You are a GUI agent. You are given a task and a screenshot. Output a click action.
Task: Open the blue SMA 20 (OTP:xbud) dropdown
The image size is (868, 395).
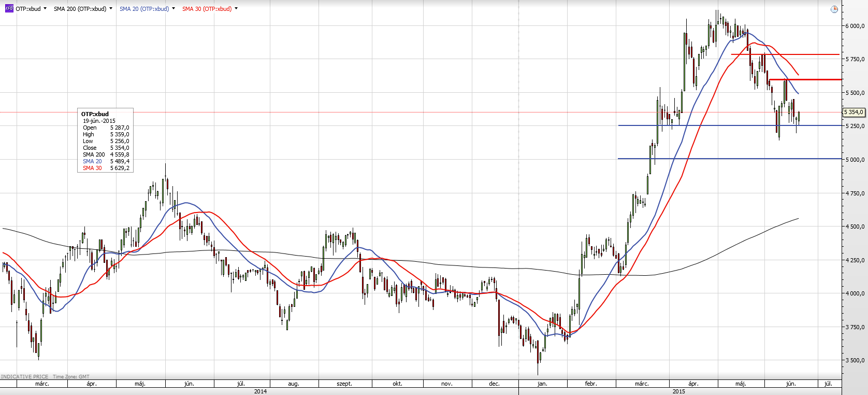[173, 9]
